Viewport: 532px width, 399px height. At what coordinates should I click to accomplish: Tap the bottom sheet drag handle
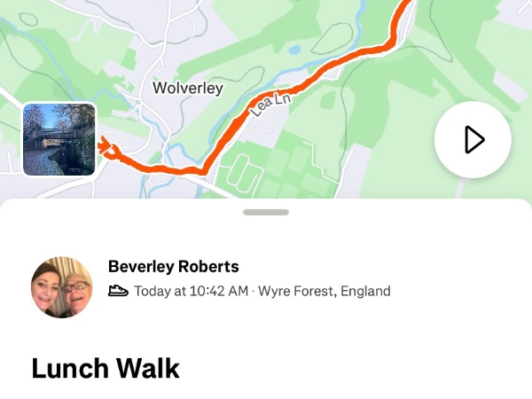(x=265, y=212)
